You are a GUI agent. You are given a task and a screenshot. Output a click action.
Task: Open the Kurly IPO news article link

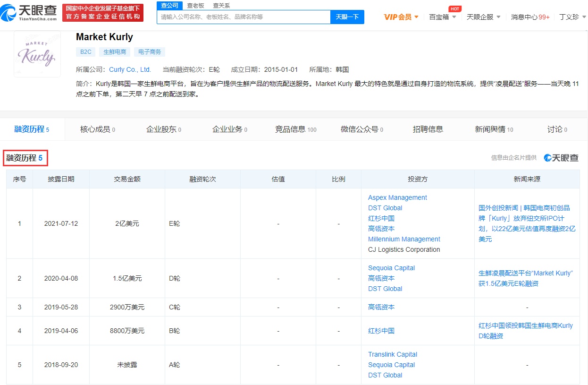point(527,223)
